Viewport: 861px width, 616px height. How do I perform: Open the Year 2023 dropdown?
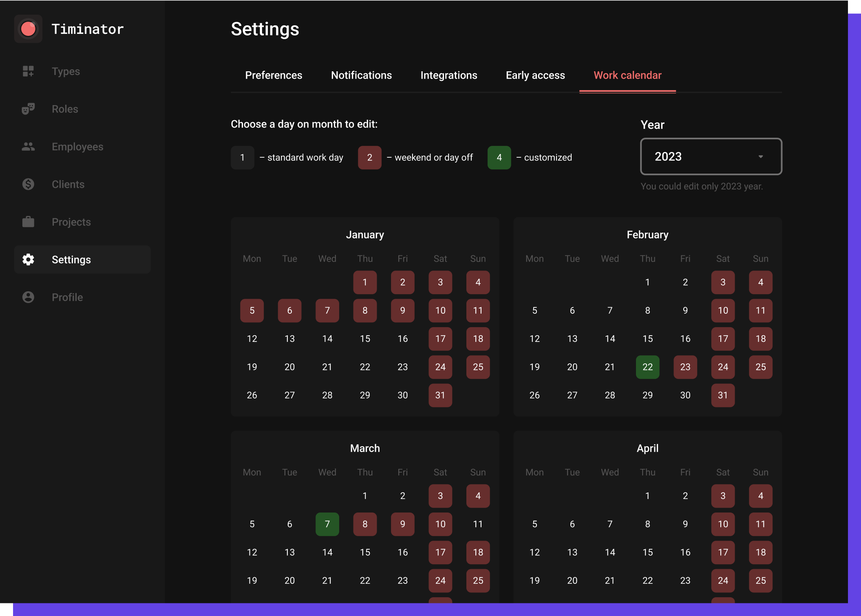(711, 156)
